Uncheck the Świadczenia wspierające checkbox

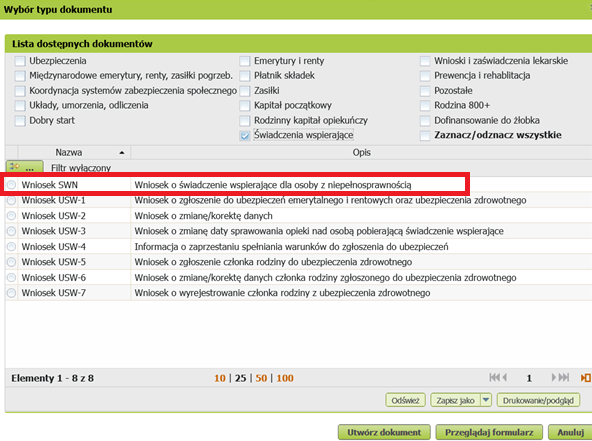(x=245, y=135)
